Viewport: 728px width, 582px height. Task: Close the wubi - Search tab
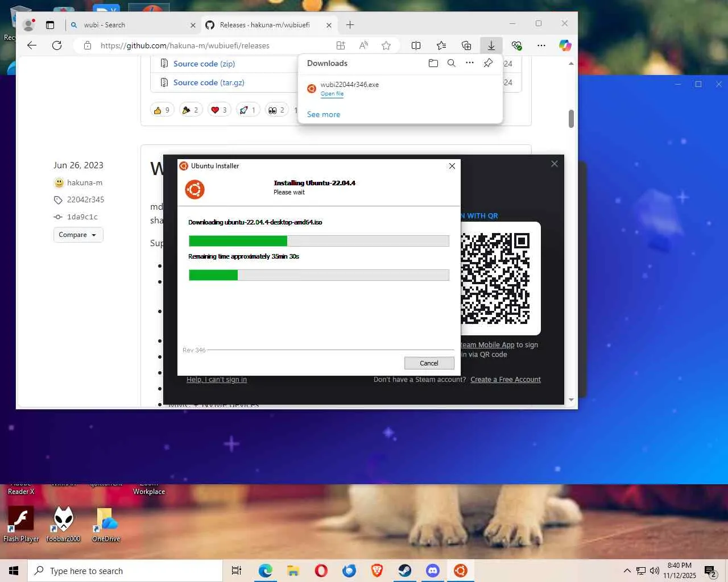193,25
